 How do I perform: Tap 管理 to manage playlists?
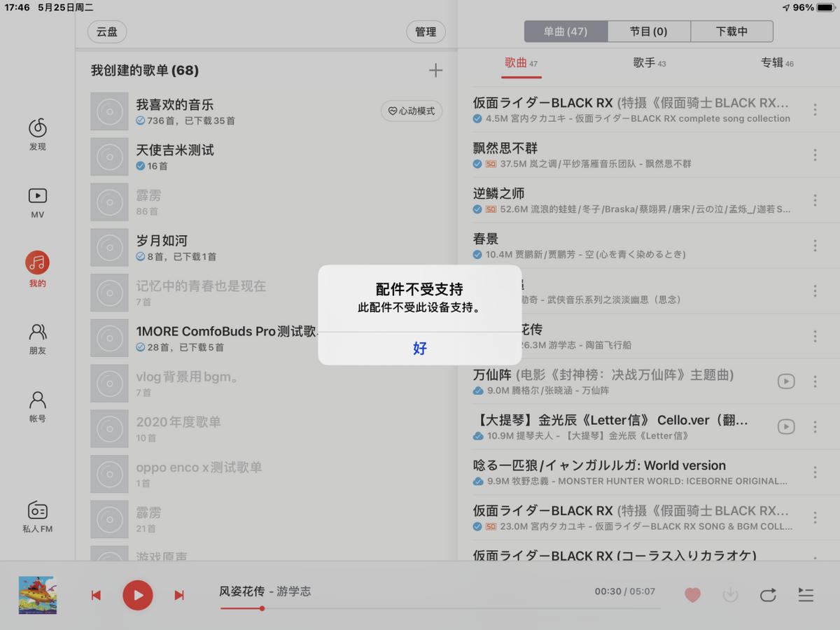coord(426,32)
